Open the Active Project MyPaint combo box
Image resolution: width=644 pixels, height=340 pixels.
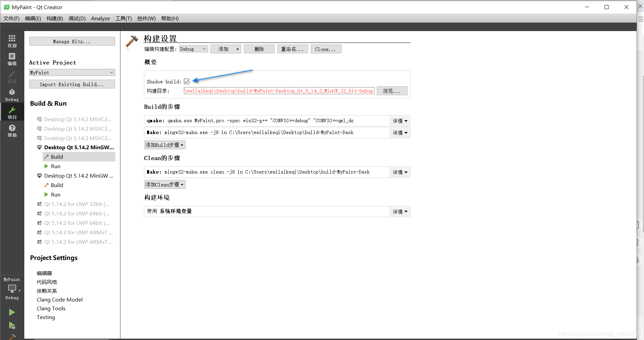tap(72, 73)
